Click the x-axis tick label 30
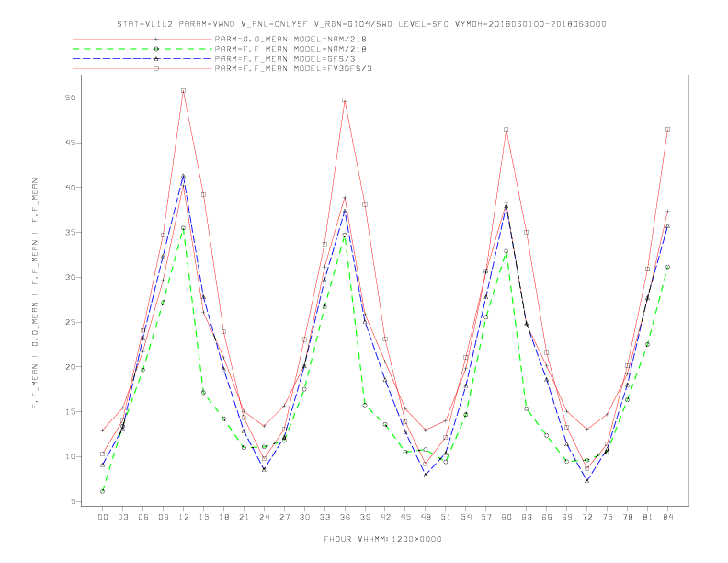This screenshot has width=728, height=563. [304, 517]
